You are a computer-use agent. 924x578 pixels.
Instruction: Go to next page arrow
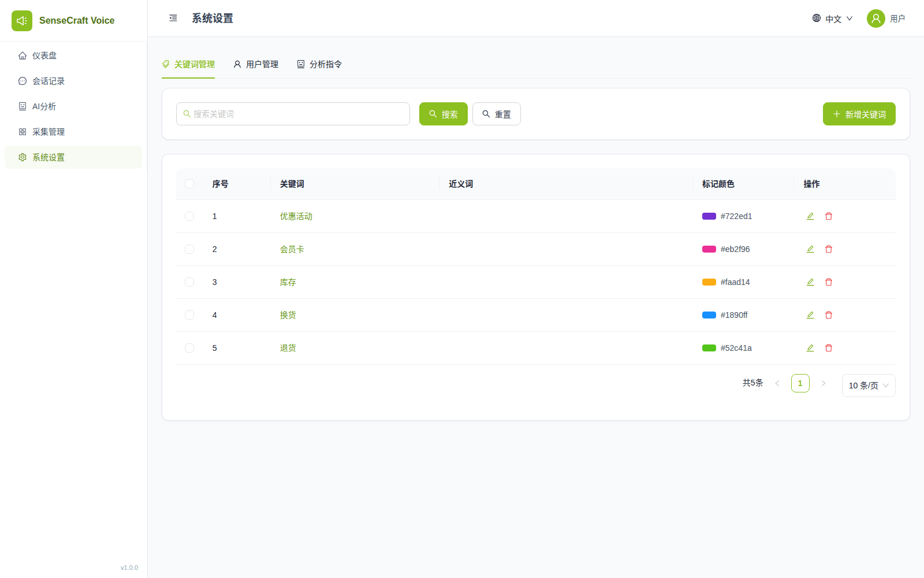824,383
